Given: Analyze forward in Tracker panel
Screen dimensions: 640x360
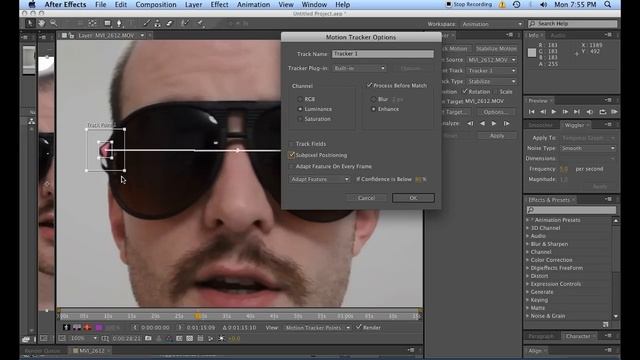Looking at the screenshot, I should click(x=494, y=123).
